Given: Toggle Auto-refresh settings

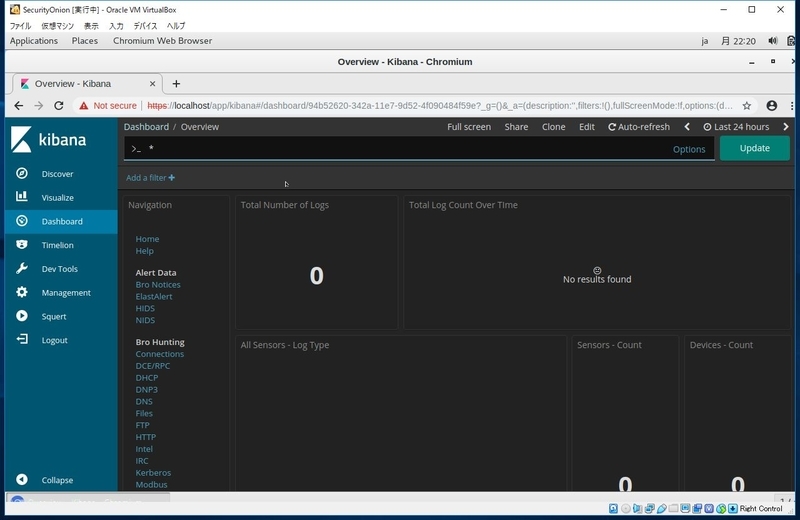Looking at the screenshot, I should pos(639,127).
